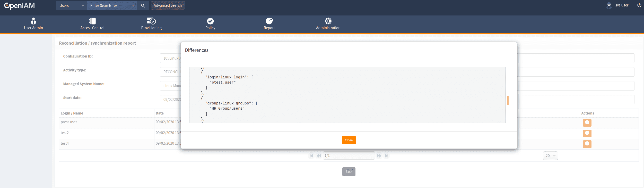Screen dimensions: 644x188
Task: Click the power logout icon
Action: tap(639, 5)
